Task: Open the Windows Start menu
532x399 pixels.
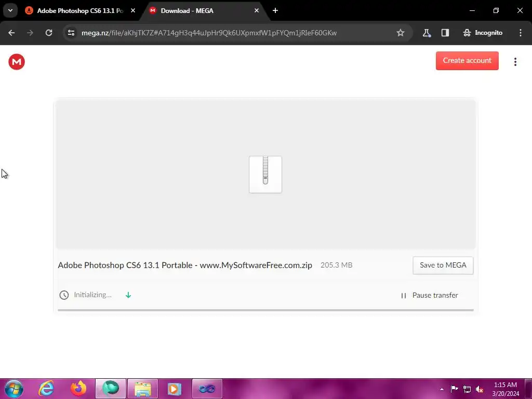Action: click(x=14, y=389)
